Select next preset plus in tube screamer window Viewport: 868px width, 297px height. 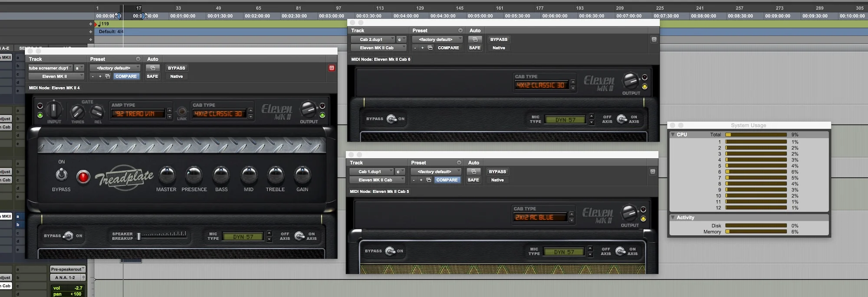(x=100, y=76)
